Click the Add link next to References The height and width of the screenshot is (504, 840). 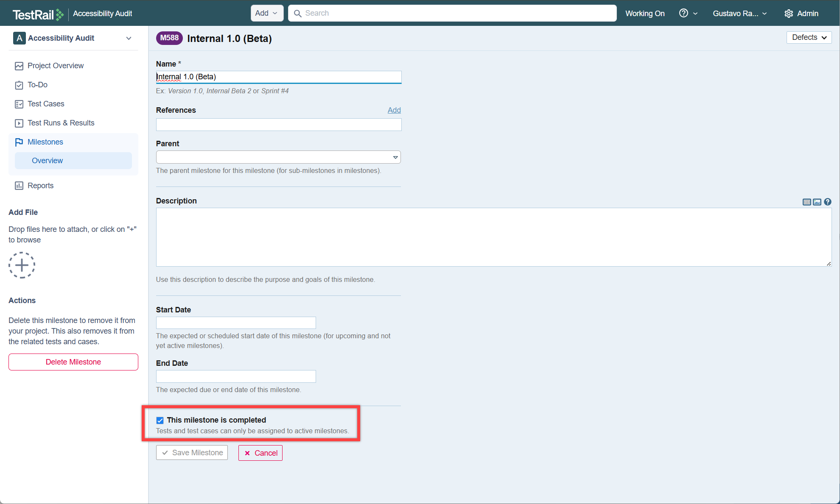click(x=394, y=110)
